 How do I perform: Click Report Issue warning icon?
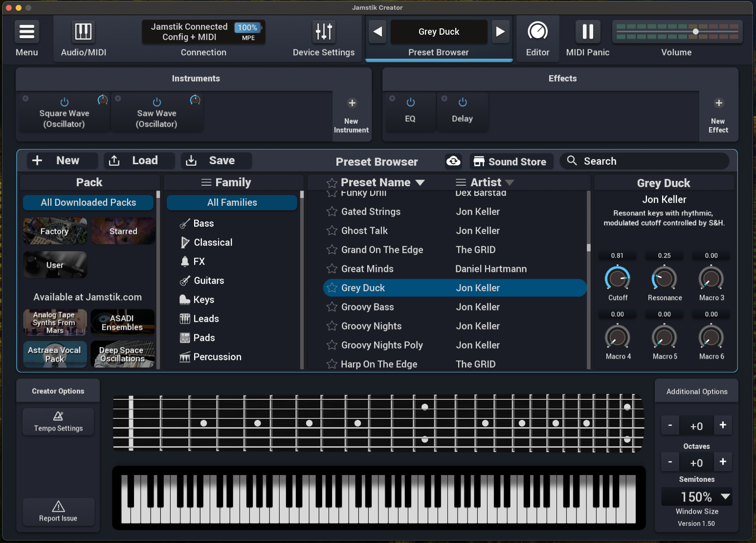tap(58, 506)
